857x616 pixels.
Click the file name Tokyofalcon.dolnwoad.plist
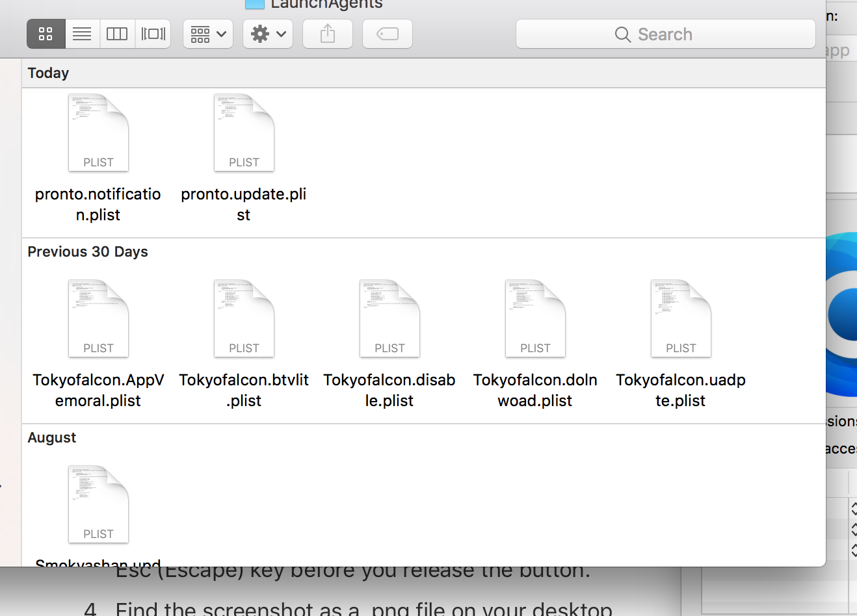535,391
